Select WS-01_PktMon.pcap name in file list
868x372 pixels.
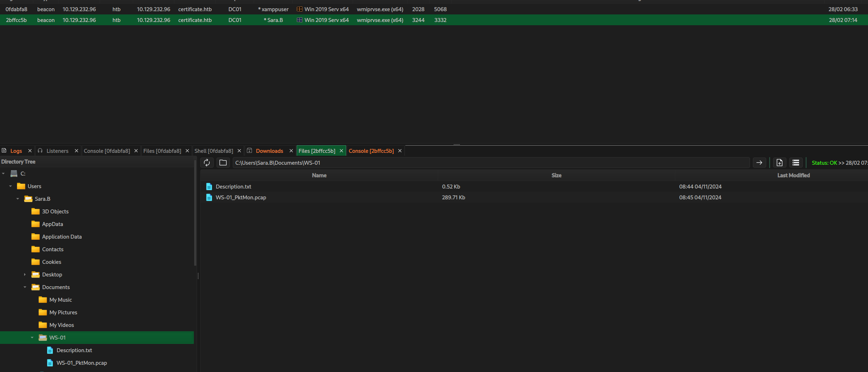pyautogui.click(x=241, y=197)
